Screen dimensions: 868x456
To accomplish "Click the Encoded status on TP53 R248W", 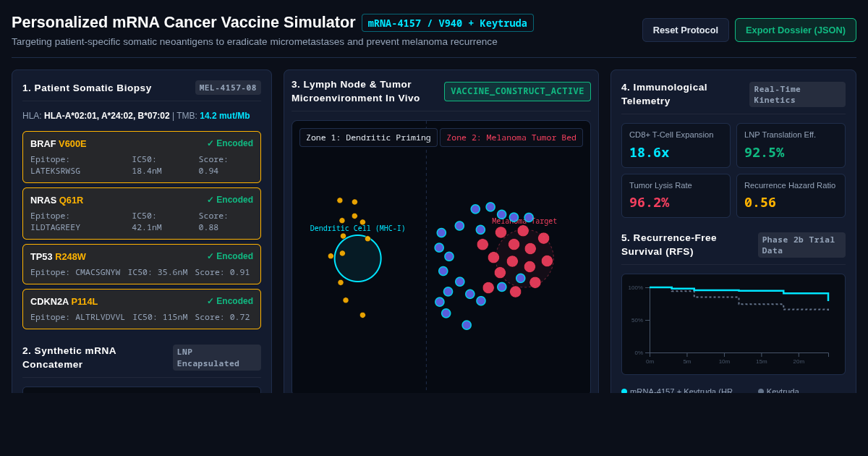I will 230,256.
